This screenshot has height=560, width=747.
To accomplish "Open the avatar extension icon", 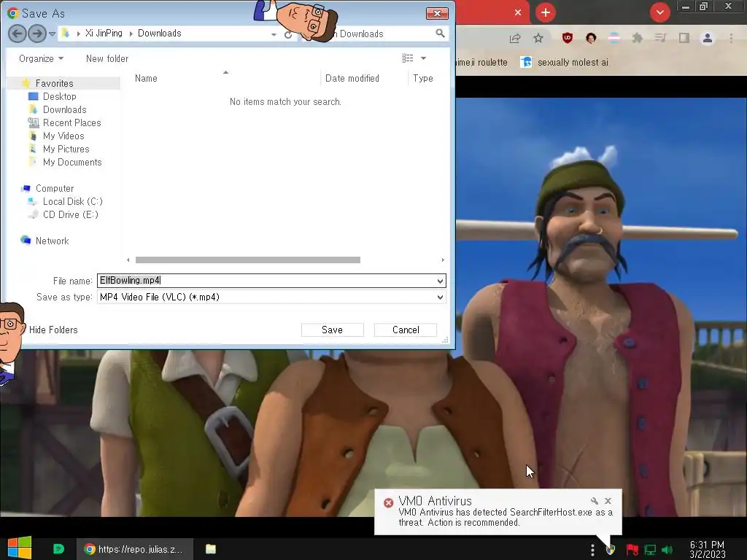I will pyautogui.click(x=591, y=38).
